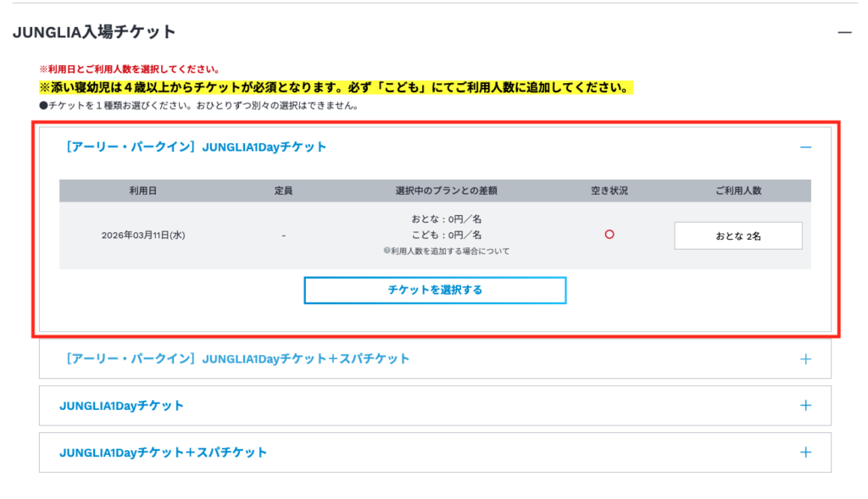Collapse the JUNGLIA入場チケット section minus icon
868x499 pixels.
click(843, 32)
